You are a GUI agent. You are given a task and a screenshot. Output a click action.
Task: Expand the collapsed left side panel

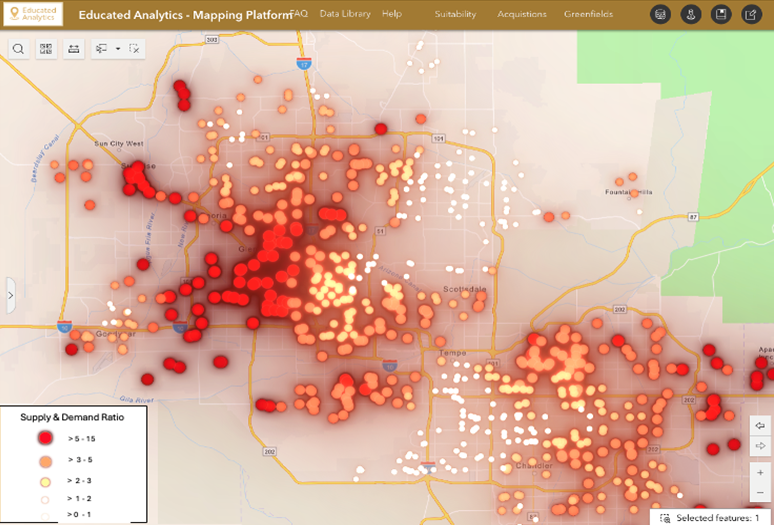click(x=10, y=296)
